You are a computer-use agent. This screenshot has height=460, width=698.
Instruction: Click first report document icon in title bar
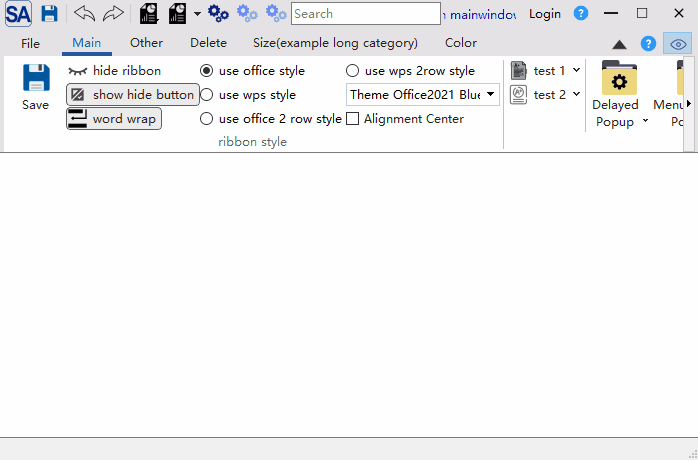point(149,14)
